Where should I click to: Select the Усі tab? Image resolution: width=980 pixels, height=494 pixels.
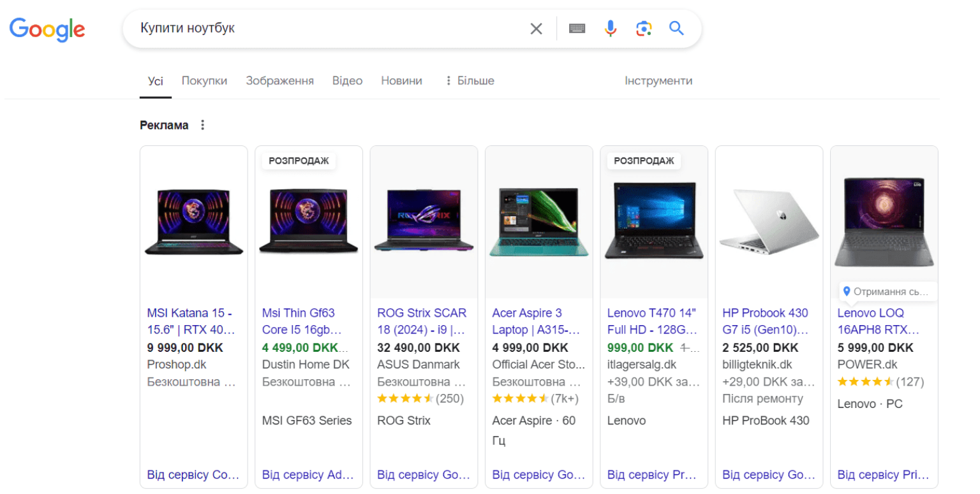pyautogui.click(x=156, y=81)
